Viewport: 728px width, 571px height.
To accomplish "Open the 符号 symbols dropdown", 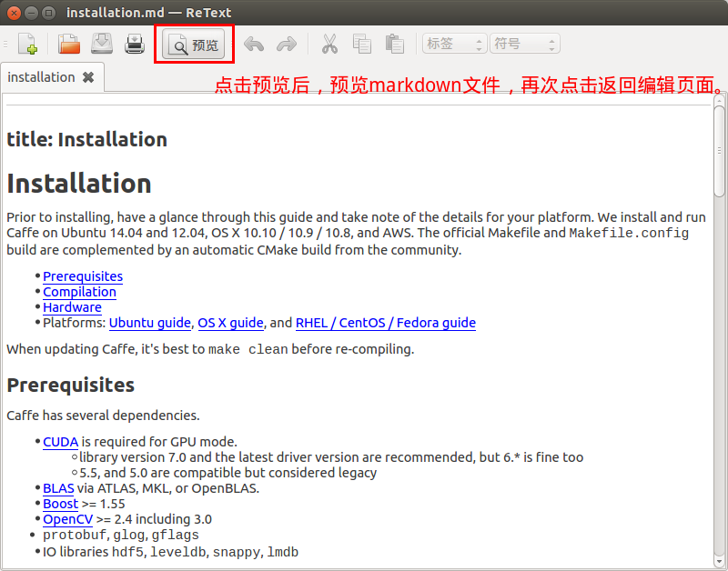I will tap(525, 44).
